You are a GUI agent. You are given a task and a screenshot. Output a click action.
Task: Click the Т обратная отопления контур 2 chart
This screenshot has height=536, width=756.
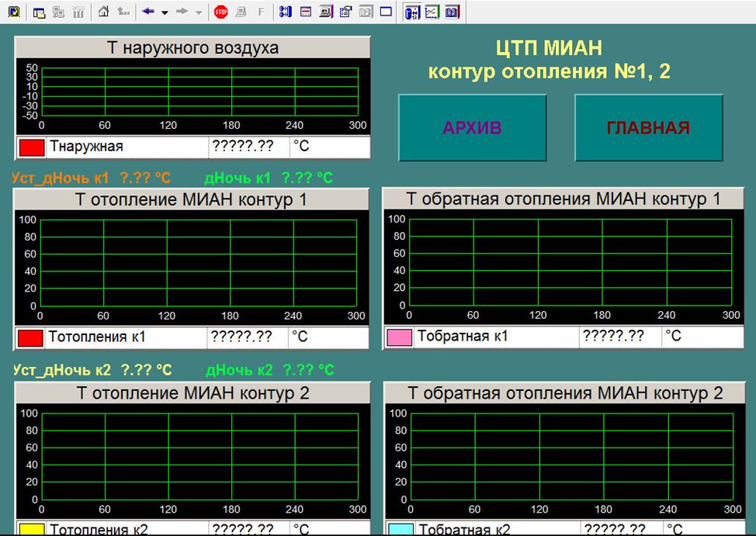570,458
